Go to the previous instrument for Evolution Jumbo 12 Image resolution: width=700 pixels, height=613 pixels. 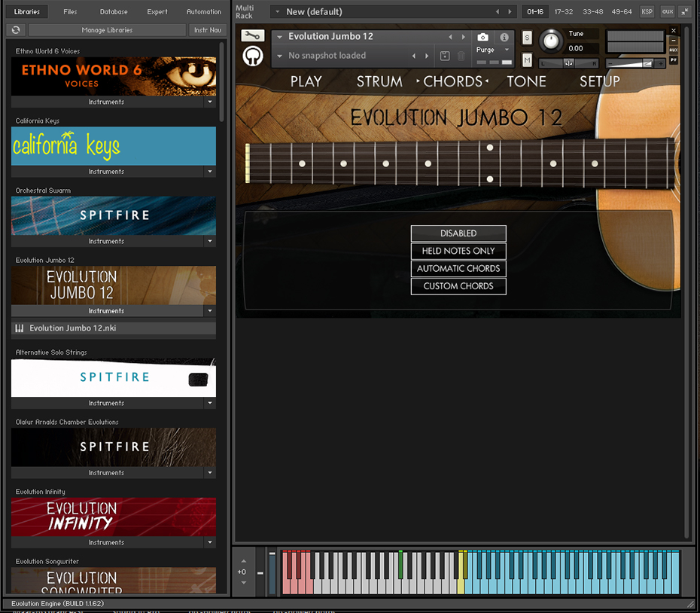tap(450, 37)
